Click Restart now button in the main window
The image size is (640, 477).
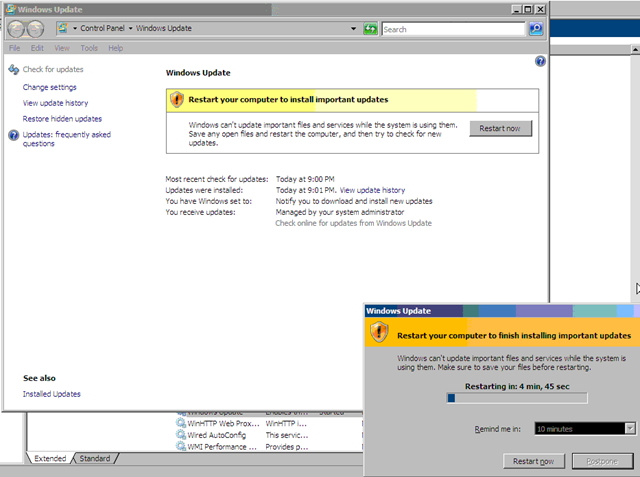[x=500, y=129]
